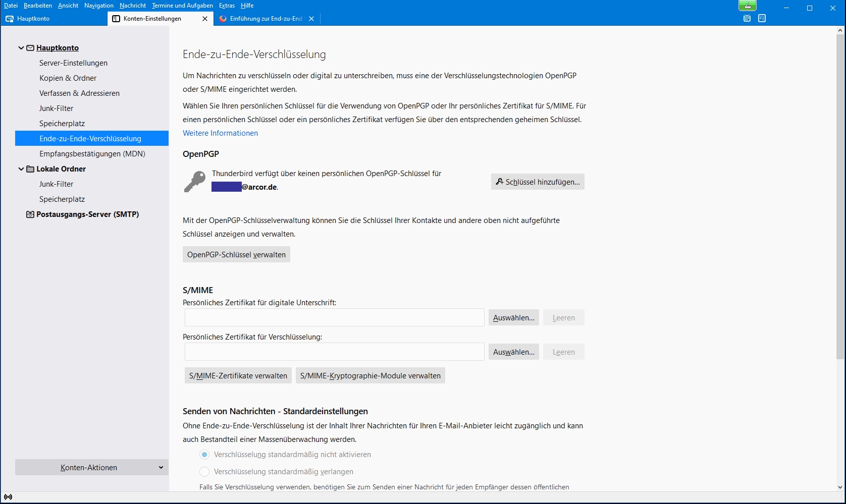Open Kopien & Ordner settings
The width and height of the screenshot is (846, 504).
(68, 78)
